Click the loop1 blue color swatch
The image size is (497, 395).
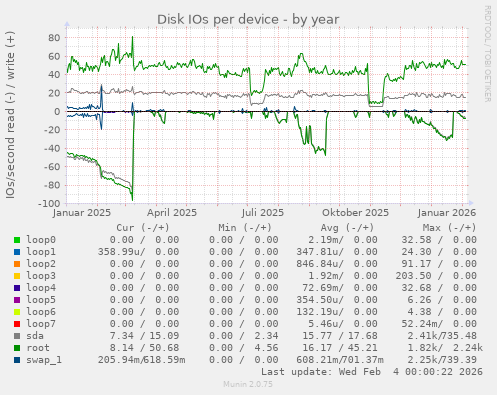(x=17, y=252)
